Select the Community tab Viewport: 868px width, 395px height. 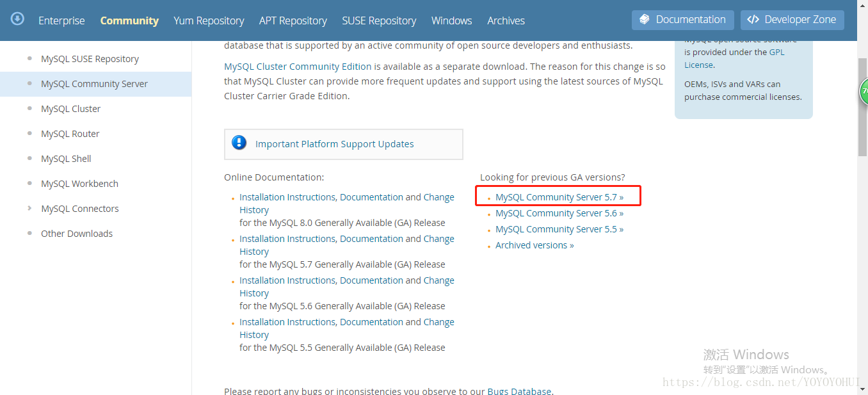click(x=129, y=20)
